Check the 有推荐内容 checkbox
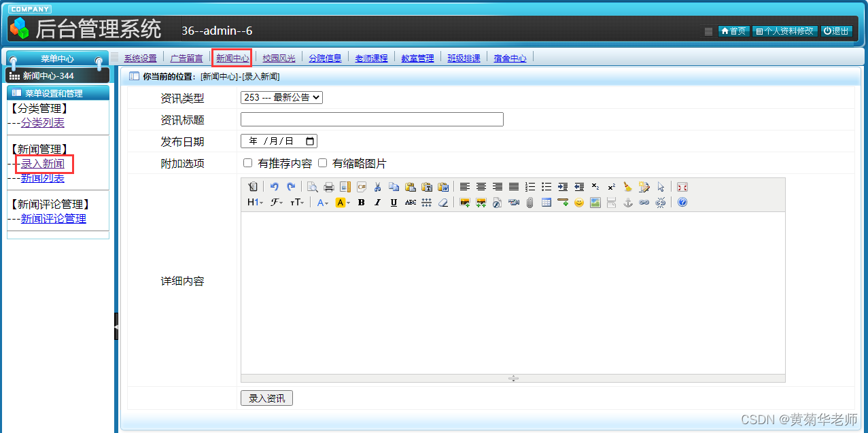 [248, 163]
